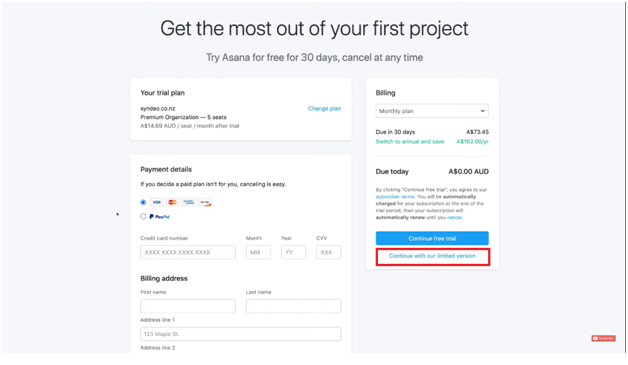Click the Month MM input field
The width and height of the screenshot is (628, 365).
[258, 252]
